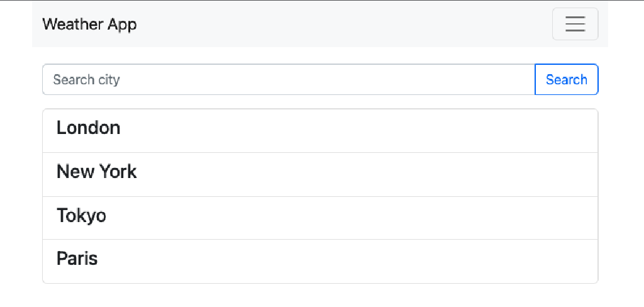
Task: Click the outlined Search button beside the input
Action: (x=567, y=79)
